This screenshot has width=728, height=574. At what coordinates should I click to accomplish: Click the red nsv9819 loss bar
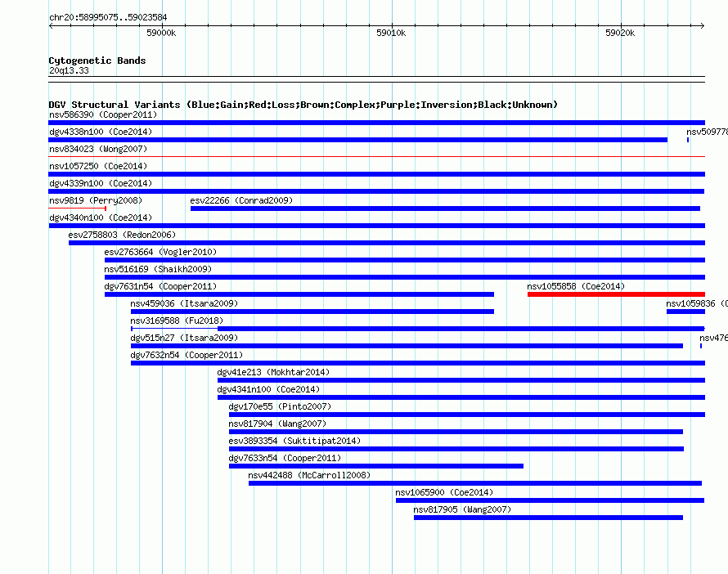point(78,209)
